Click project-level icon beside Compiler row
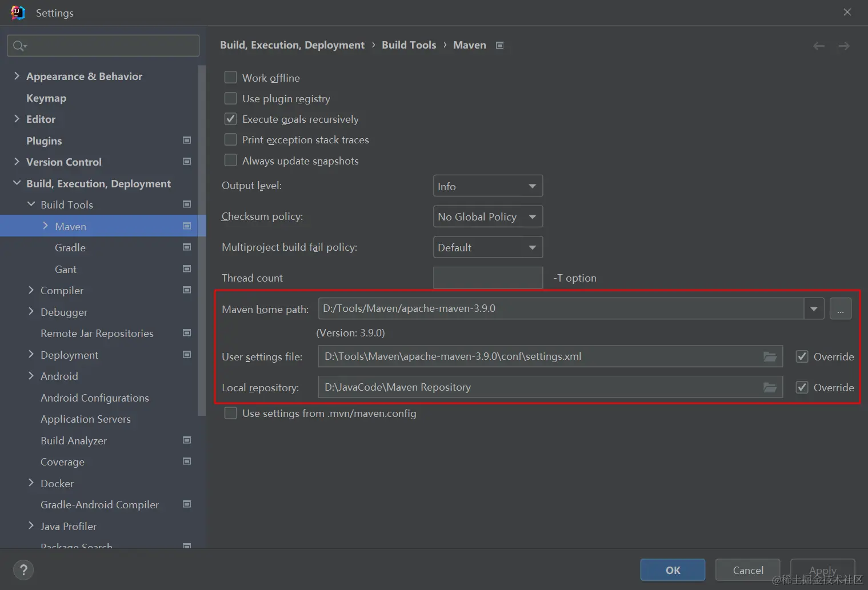 pos(186,290)
